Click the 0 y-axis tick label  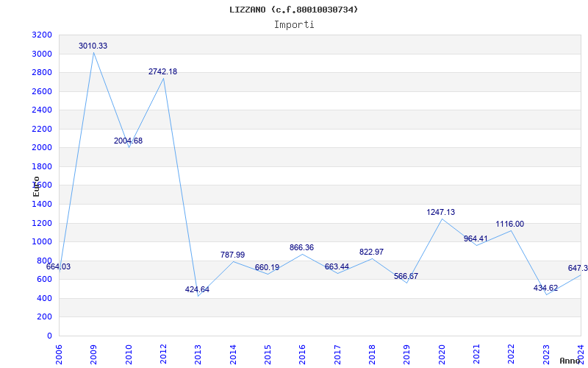coord(49,336)
